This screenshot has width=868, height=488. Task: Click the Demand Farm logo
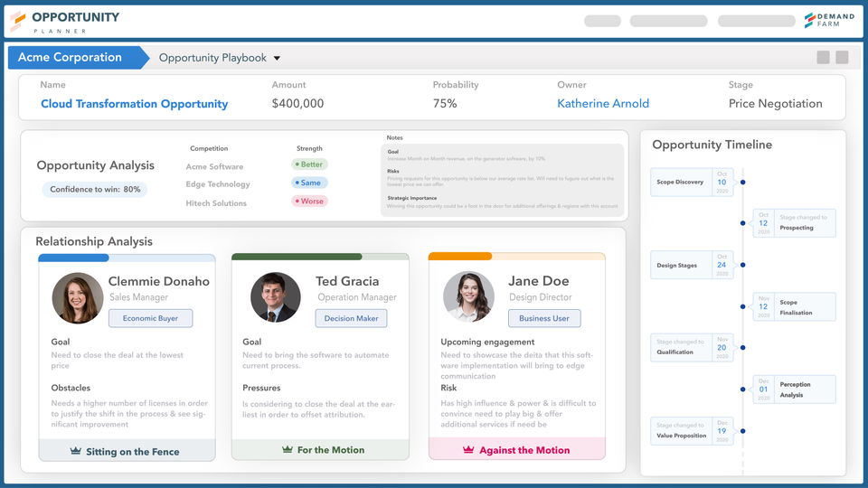[x=829, y=21]
